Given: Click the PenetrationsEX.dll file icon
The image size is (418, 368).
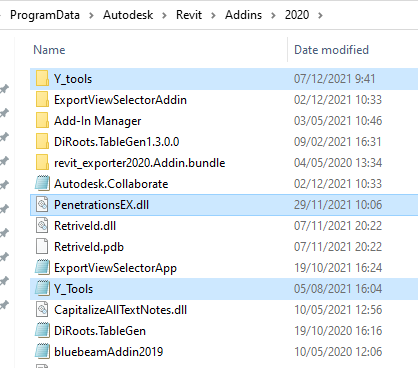Looking at the screenshot, I should [x=42, y=205].
